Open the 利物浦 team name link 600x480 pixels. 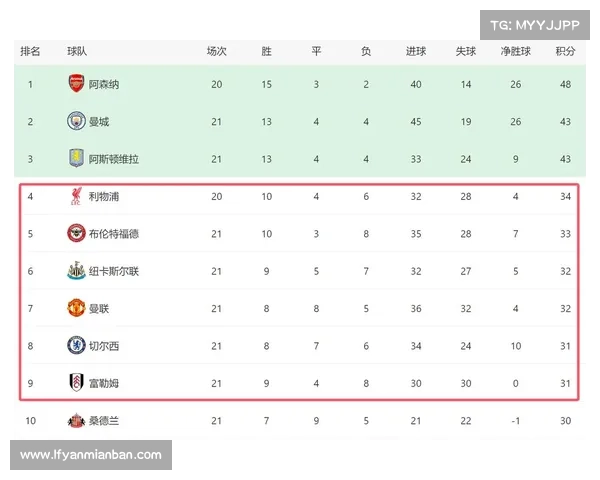coord(104,196)
